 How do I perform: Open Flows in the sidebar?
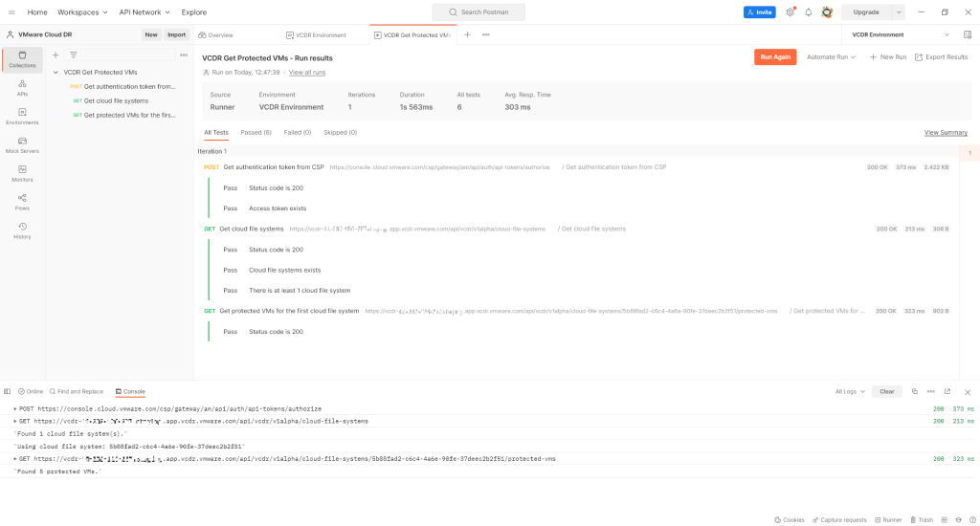coord(23,203)
